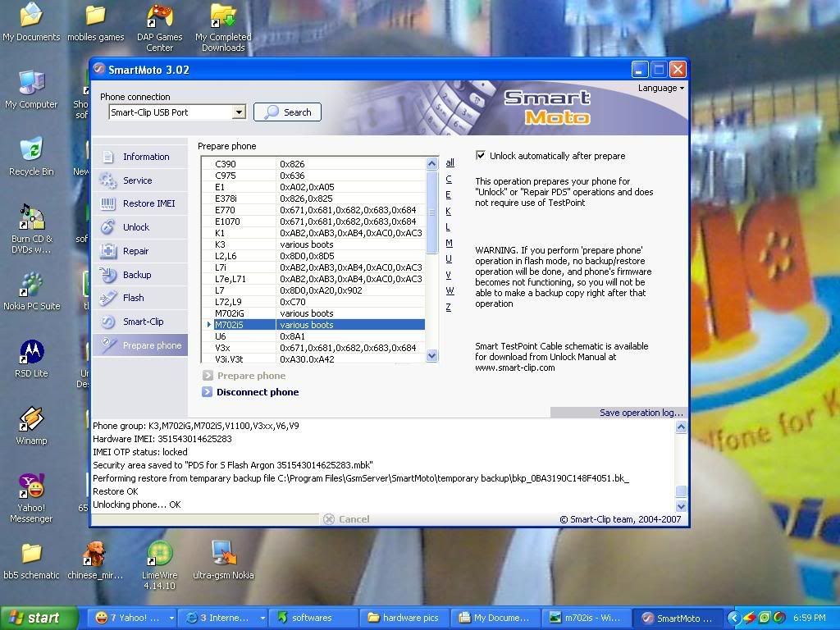Switch to the Repair tab
This screenshot has height=630, width=840.
140,251
